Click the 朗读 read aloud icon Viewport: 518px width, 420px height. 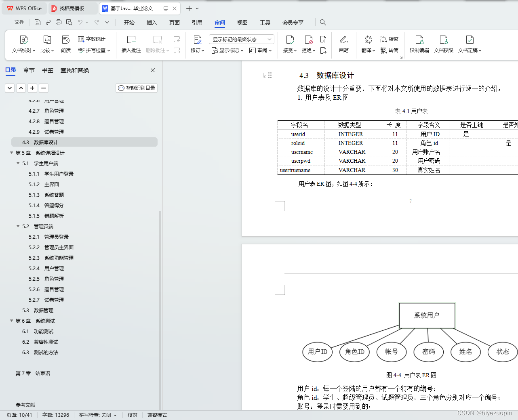tap(66, 40)
